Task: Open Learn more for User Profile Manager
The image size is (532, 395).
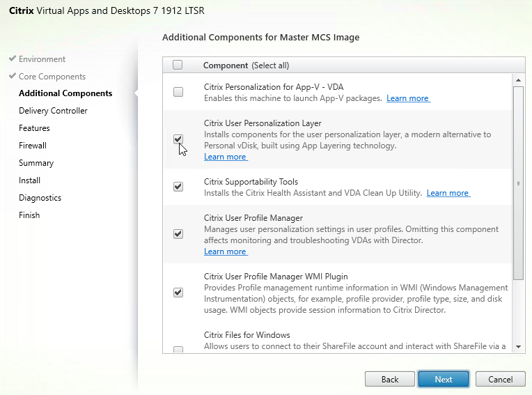Action: pos(225,251)
